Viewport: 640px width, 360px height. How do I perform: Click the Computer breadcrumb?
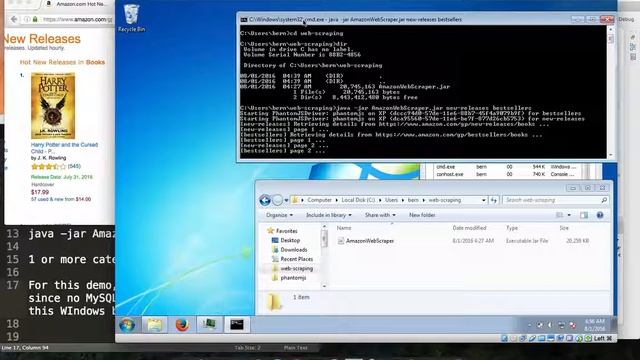tap(319, 200)
